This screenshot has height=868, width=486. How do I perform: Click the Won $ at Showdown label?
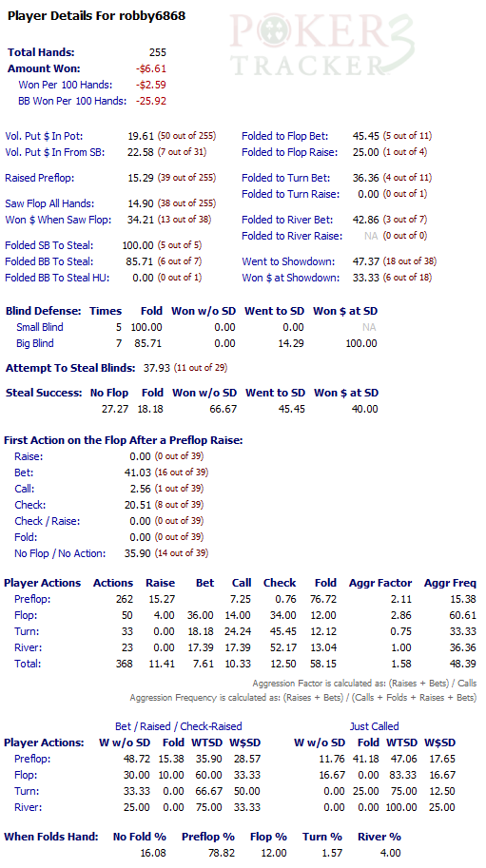291,278
